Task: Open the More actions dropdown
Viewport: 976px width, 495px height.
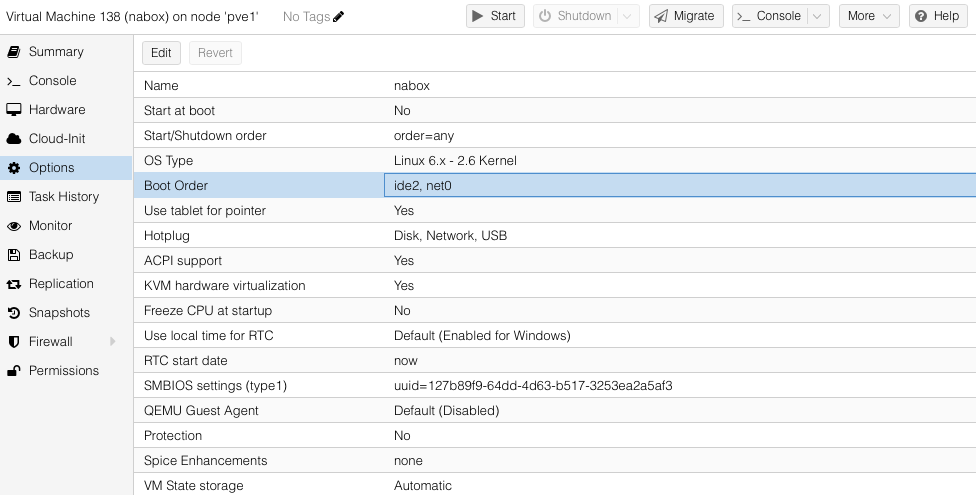Action: [x=868, y=16]
